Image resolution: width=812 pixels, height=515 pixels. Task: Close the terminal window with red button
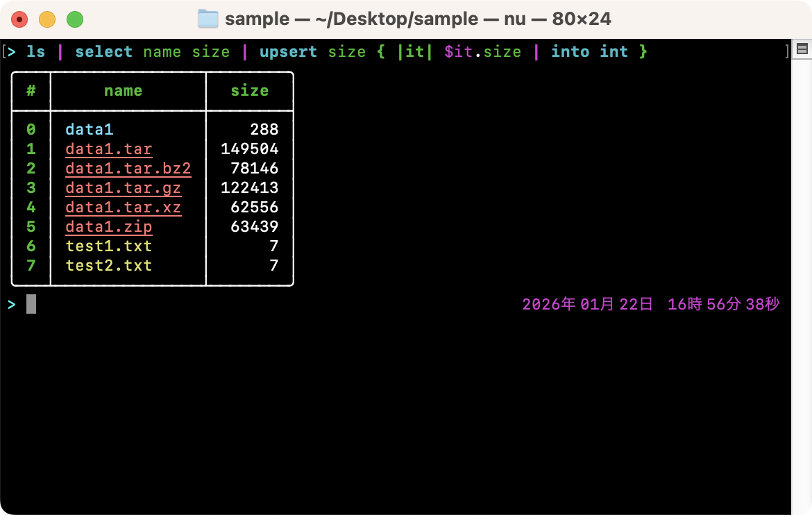click(x=20, y=19)
